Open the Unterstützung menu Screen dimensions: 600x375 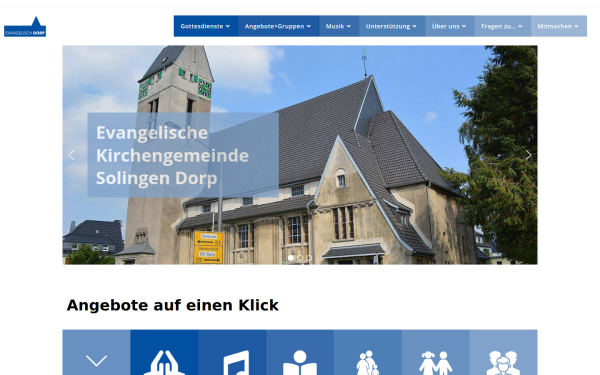pos(392,26)
